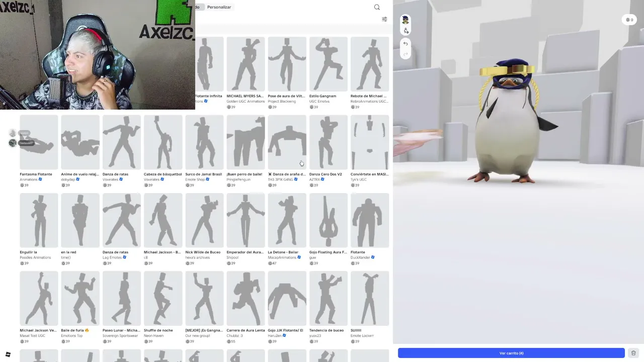This screenshot has width=644, height=362.
Task: Select the Baile de furia emote thumbnail
Action: click(x=80, y=299)
